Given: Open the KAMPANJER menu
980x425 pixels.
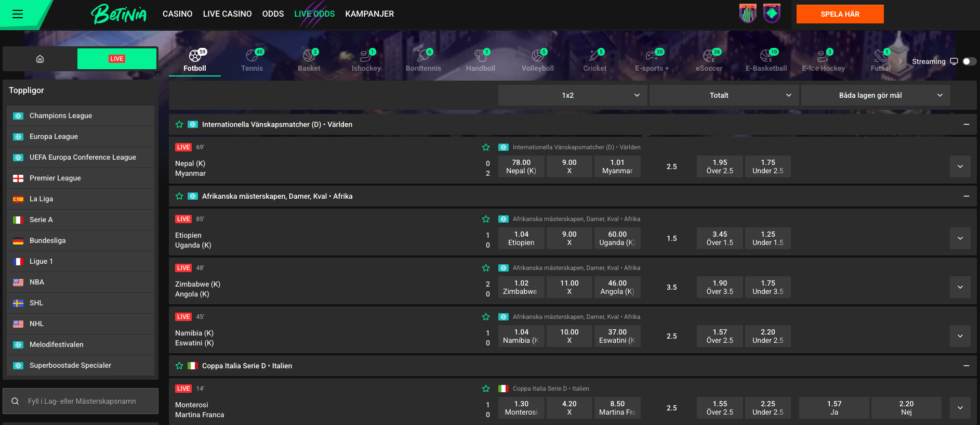Looking at the screenshot, I should pyautogui.click(x=369, y=14).
